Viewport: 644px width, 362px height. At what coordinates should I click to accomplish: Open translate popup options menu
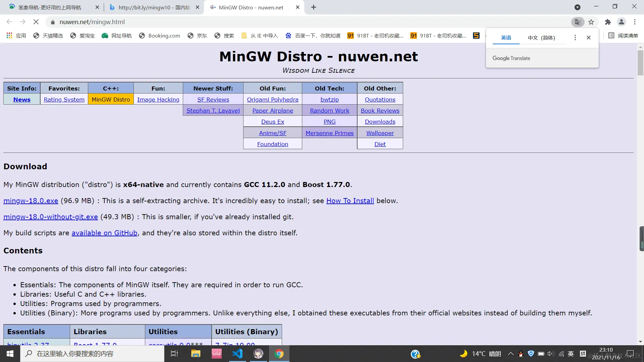[575, 37]
